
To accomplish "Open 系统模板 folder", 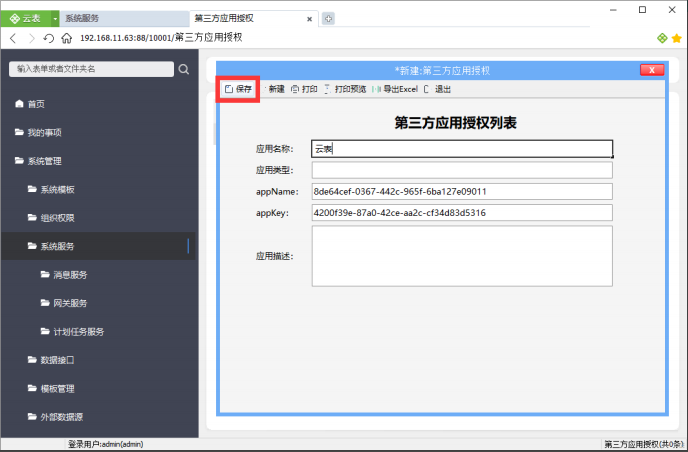I will pos(51,190).
